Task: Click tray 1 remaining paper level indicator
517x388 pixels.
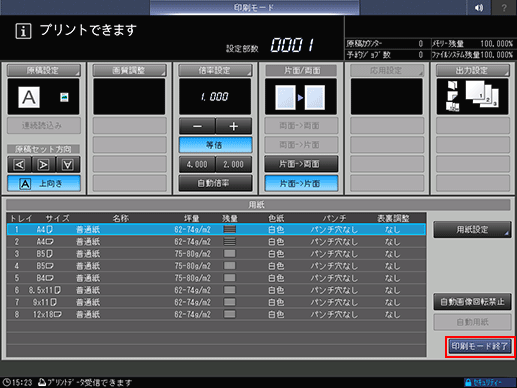Action: 230,229
